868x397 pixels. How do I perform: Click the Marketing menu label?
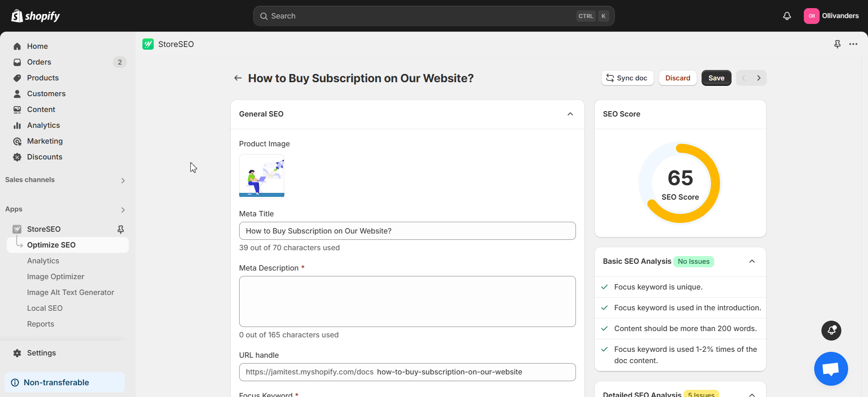[45, 141]
